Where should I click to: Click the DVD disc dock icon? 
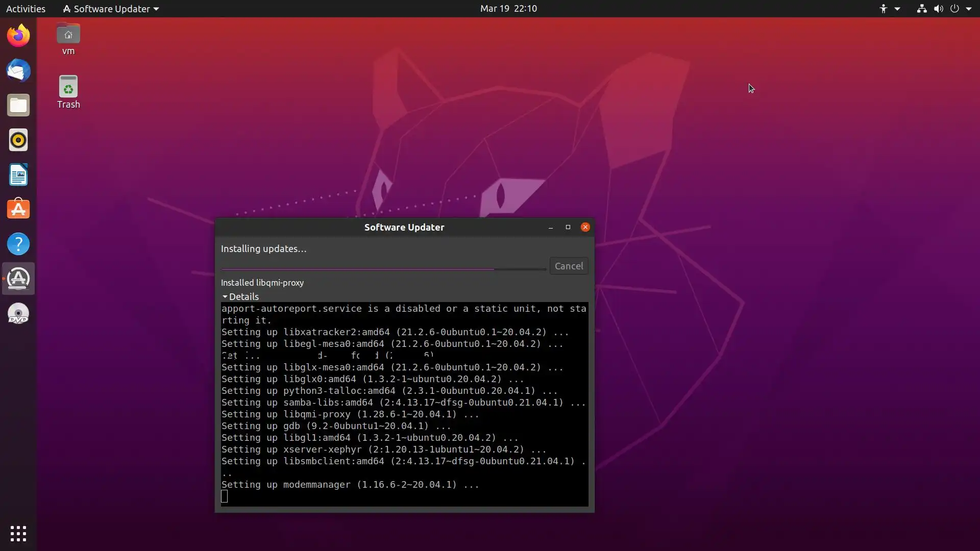[18, 313]
